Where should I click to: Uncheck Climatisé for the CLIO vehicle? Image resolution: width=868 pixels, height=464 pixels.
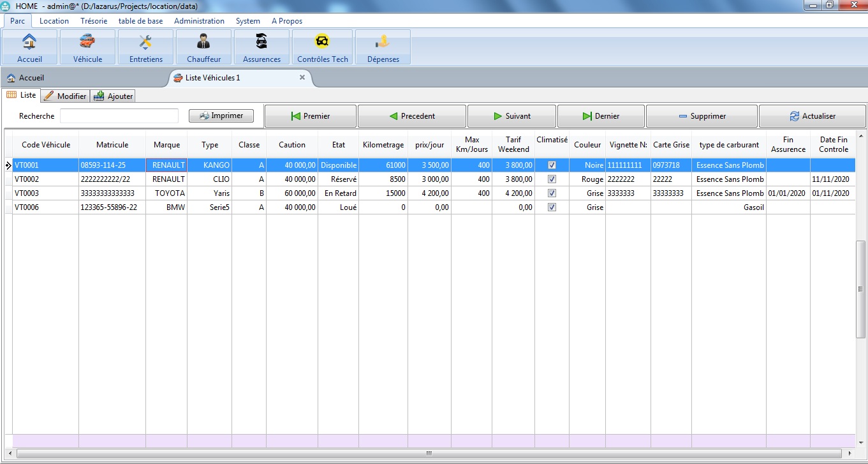click(552, 179)
